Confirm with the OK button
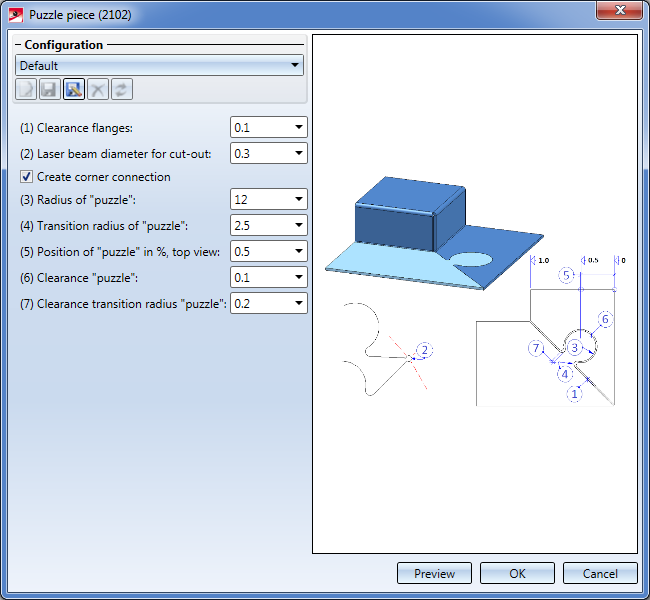The width and height of the screenshot is (650, 600). pyautogui.click(x=517, y=573)
